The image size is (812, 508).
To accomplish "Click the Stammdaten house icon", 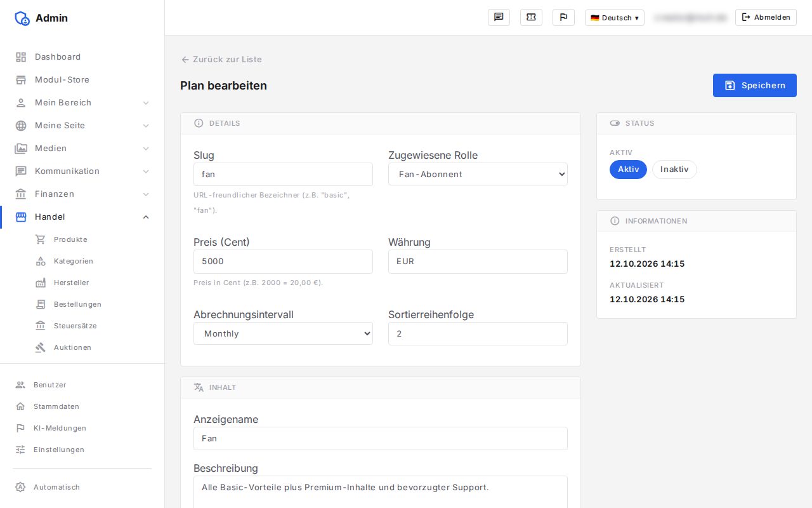I will [20, 406].
